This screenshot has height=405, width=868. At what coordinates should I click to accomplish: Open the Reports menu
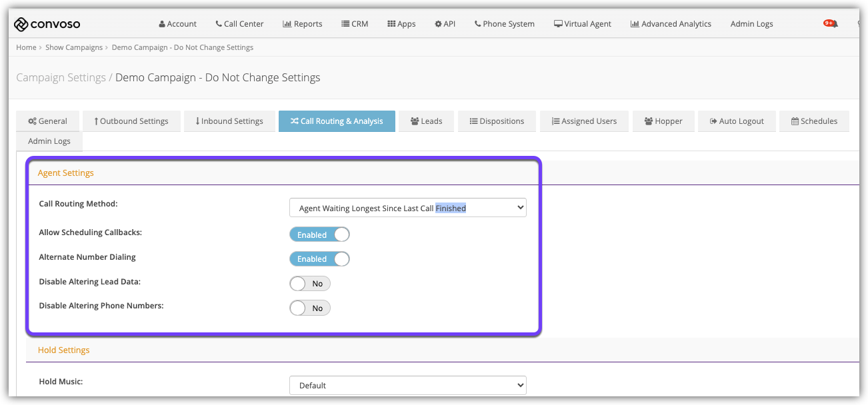pyautogui.click(x=302, y=24)
